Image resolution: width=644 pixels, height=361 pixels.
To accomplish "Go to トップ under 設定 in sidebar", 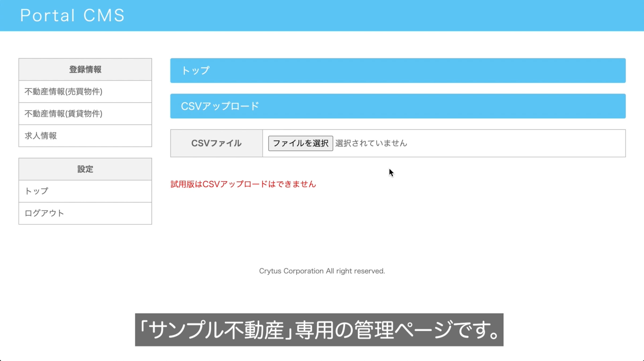I will coord(37,191).
